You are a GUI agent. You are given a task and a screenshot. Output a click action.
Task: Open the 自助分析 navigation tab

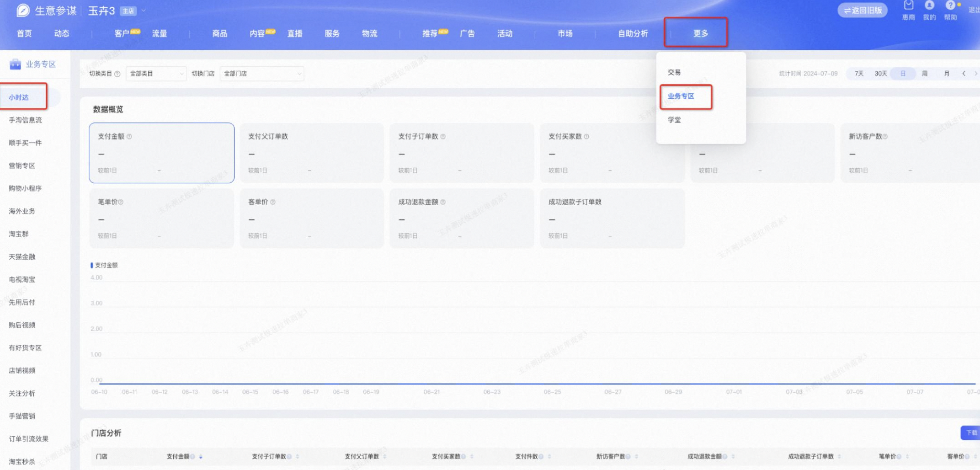[633, 33]
